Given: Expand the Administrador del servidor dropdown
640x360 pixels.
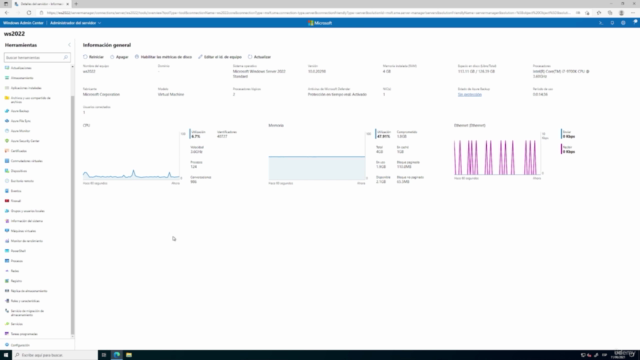Looking at the screenshot, I should [76, 23].
